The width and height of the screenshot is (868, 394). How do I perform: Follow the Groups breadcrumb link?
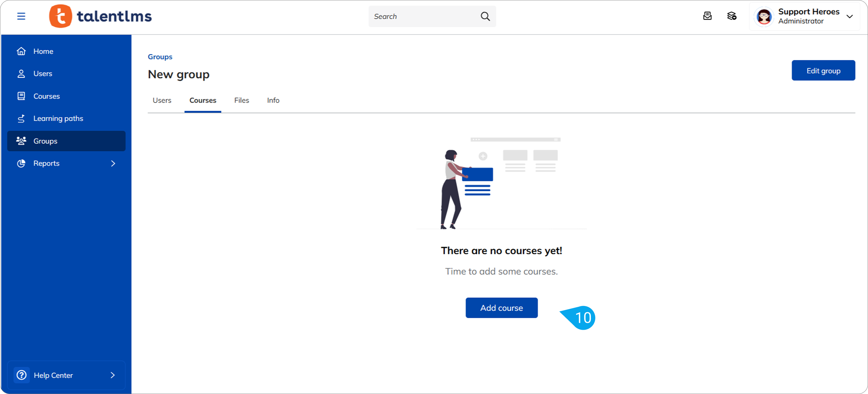click(x=160, y=57)
